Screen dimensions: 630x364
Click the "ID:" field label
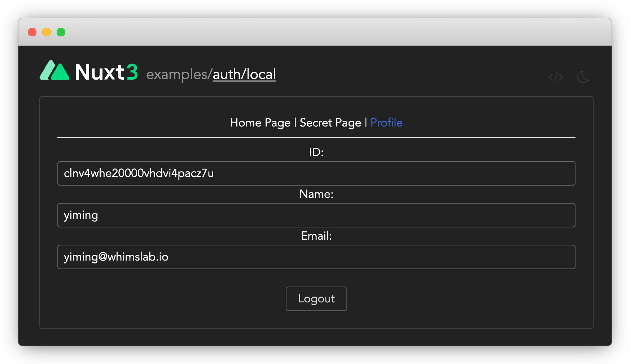[316, 152]
